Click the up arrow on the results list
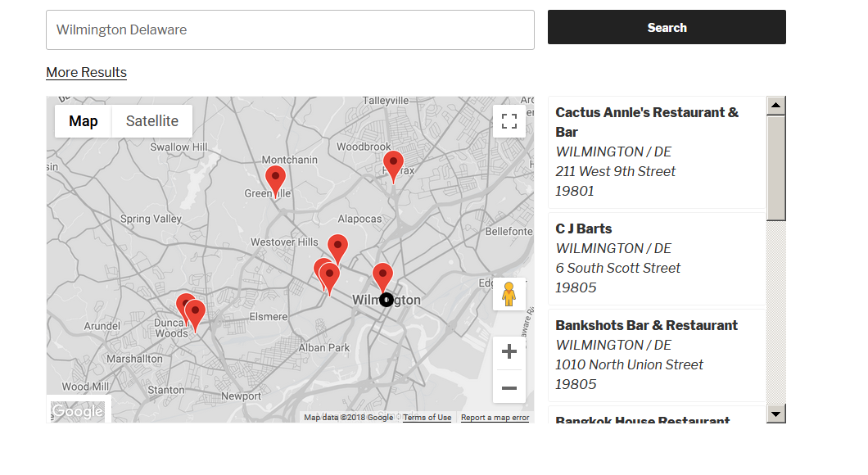Viewport: 868px width, 475px height. [775, 103]
